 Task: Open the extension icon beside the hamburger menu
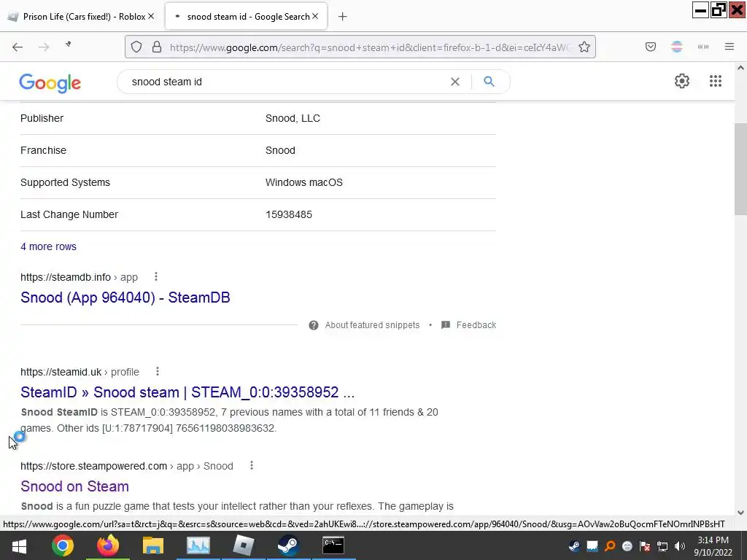pos(703,47)
